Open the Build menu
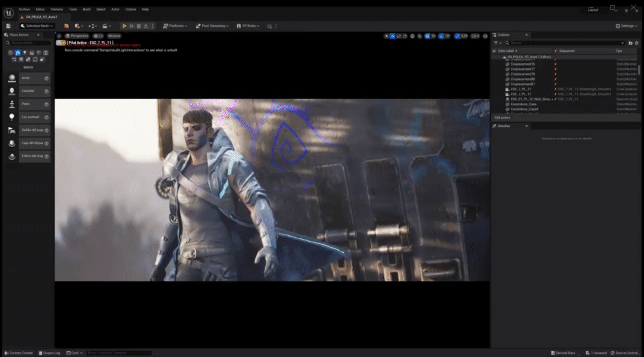The height and width of the screenshot is (357, 644). pos(87,9)
